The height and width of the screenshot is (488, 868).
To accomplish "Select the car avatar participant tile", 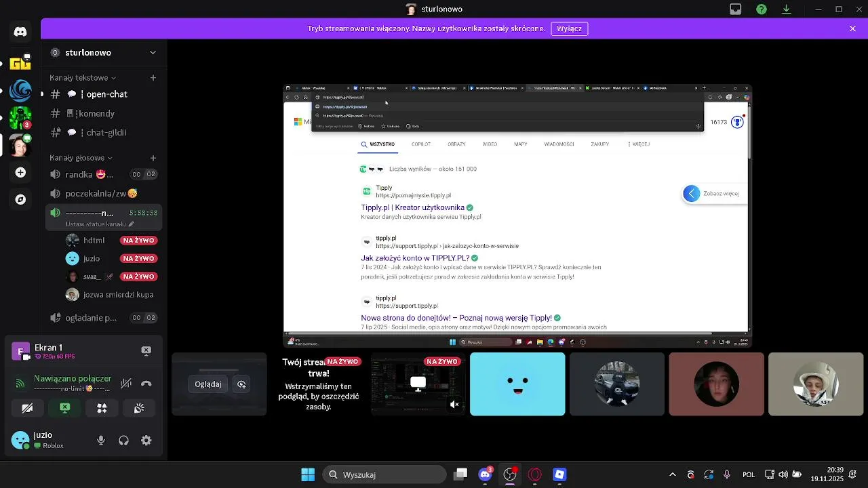I will tap(617, 384).
